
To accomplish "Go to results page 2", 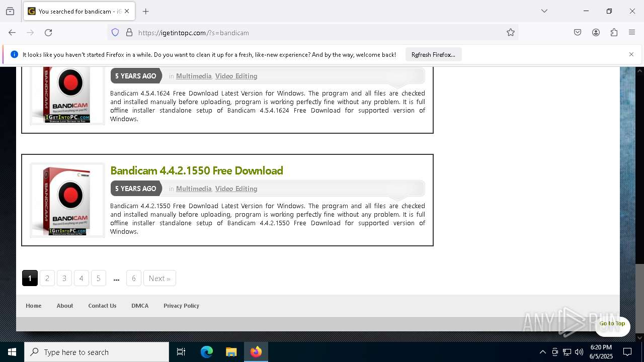I will (47, 278).
